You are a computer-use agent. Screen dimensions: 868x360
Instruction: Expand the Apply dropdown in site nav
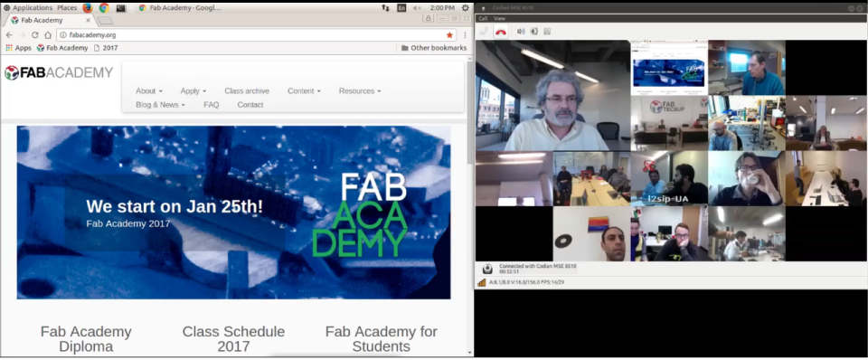193,90
